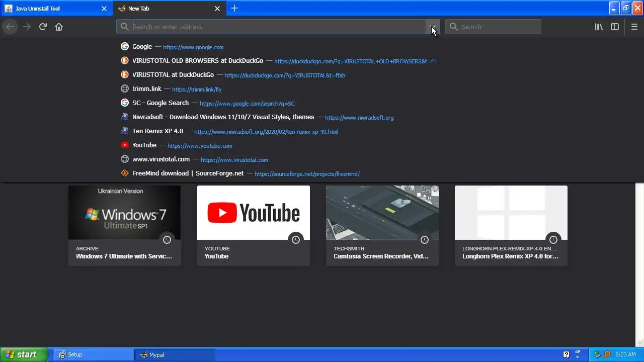Click YouTube favicon in suggestion list
The height and width of the screenshot is (362, 644).
125,145
